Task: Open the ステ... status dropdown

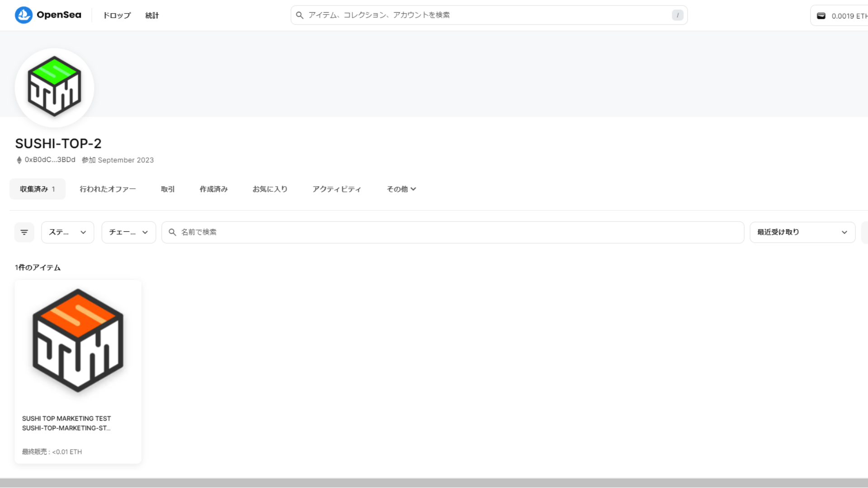Action: click(x=68, y=232)
